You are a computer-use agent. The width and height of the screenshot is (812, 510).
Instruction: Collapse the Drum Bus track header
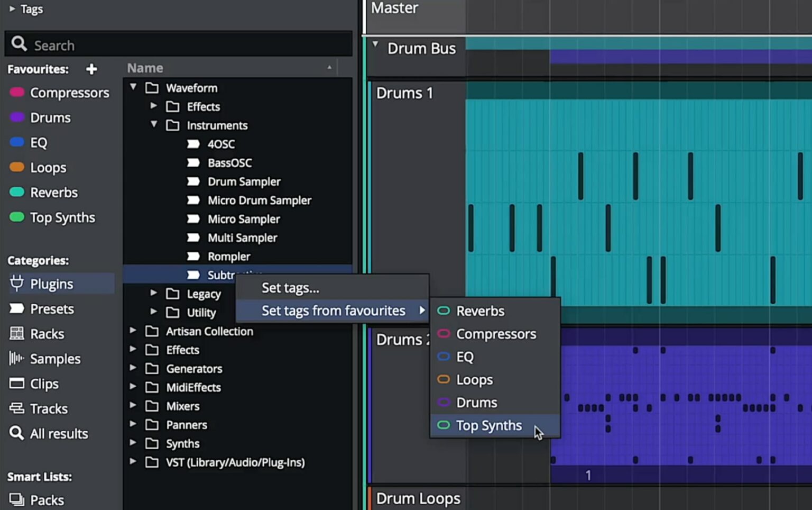(x=376, y=43)
